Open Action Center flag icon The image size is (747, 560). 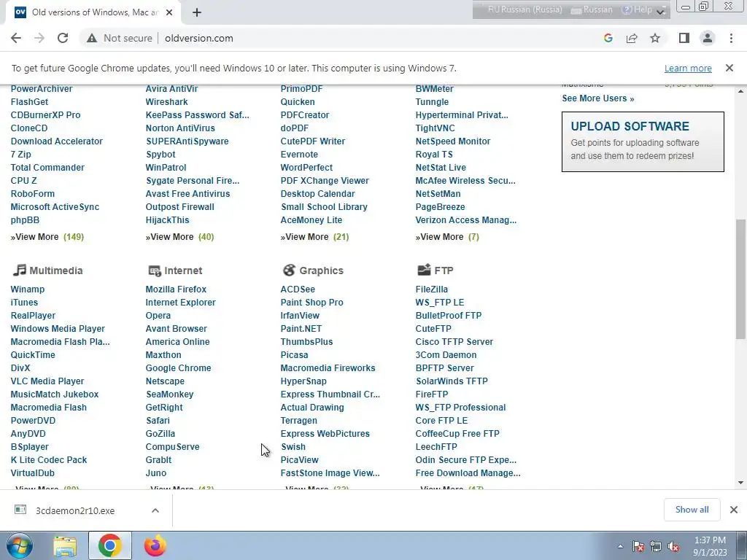[638, 546]
